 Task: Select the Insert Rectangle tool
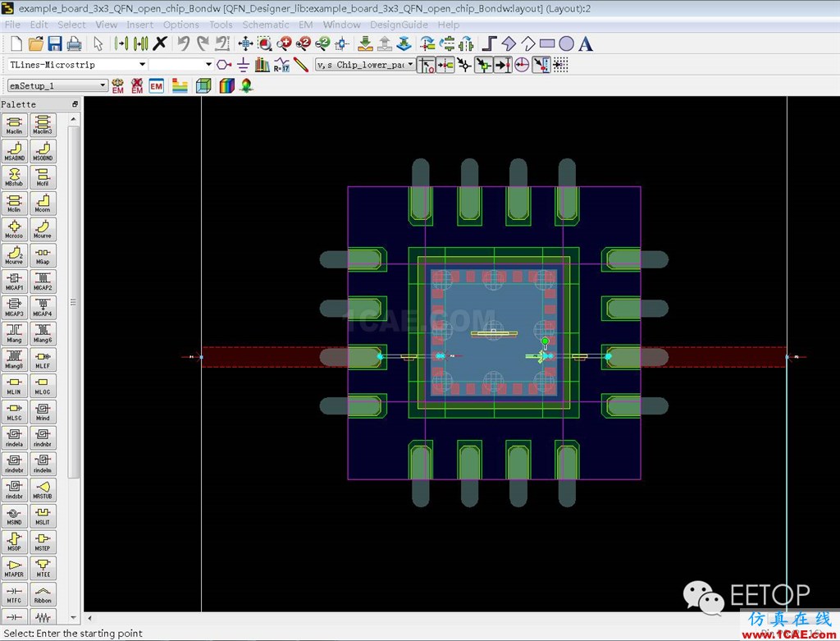547,43
